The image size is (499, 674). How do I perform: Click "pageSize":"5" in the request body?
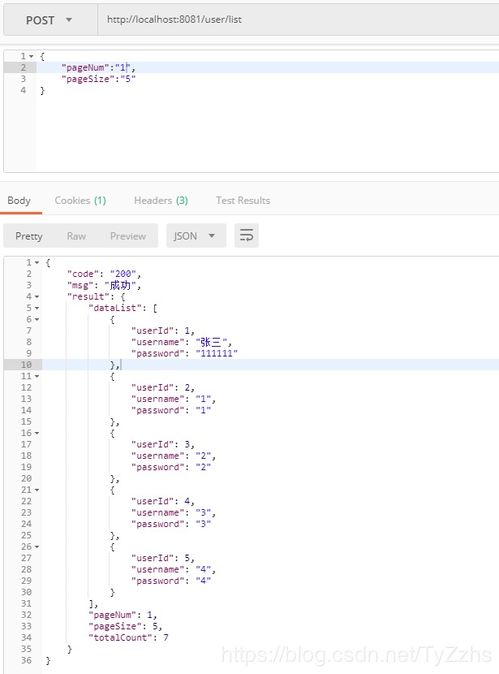(x=98, y=79)
